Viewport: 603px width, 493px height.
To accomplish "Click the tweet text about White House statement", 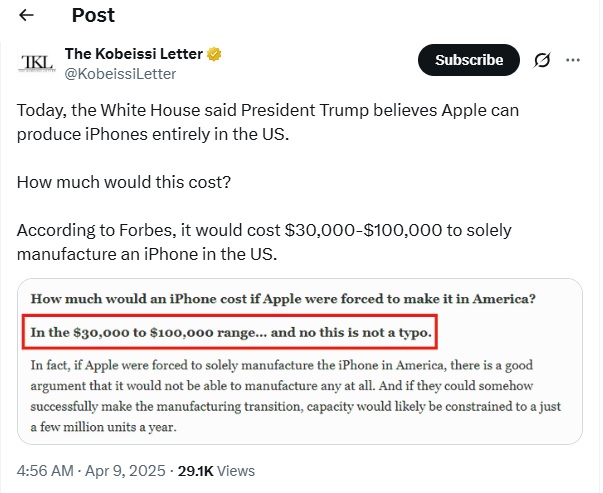I will pyautogui.click(x=268, y=122).
